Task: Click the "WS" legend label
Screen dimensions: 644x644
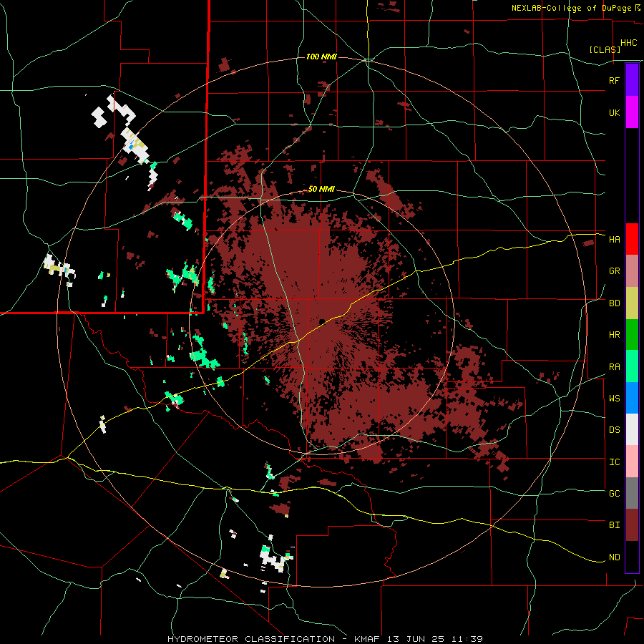Action: pos(614,399)
